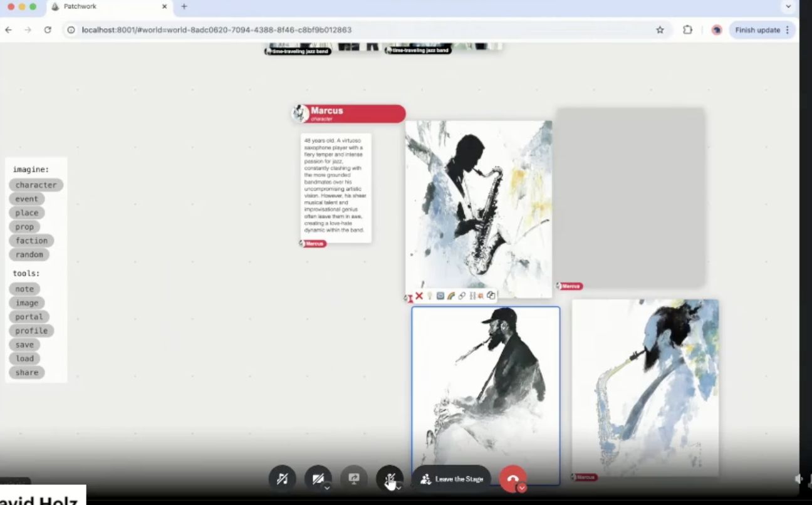Click the lightbulb icon in image toolbar

pyautogui.click(x=430, y=296)
